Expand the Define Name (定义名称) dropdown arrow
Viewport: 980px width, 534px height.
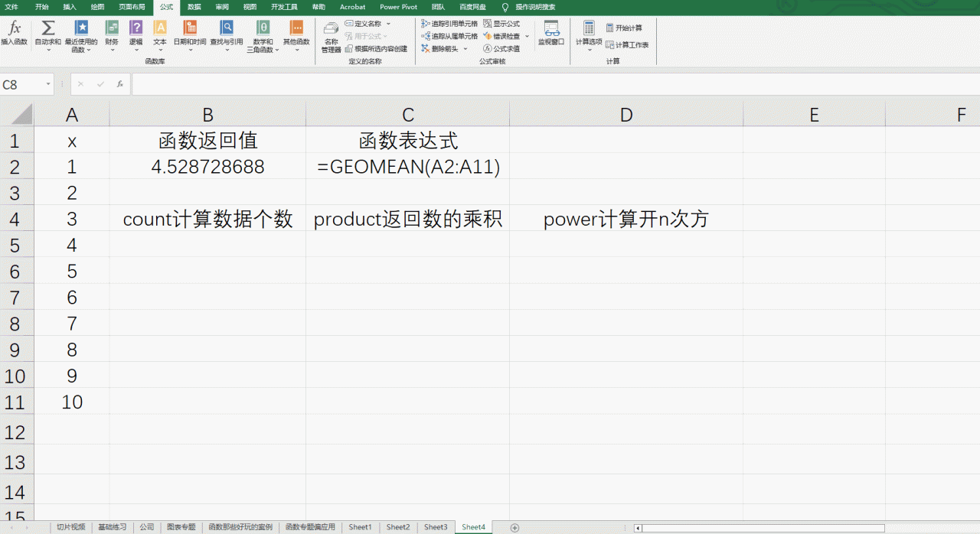(x=387, y=24)
